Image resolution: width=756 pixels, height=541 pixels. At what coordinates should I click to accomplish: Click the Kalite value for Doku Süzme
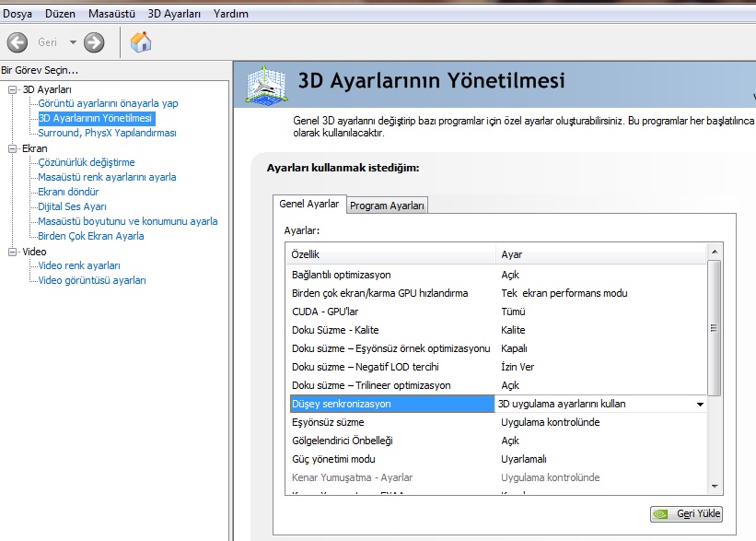tap(513, 330)
